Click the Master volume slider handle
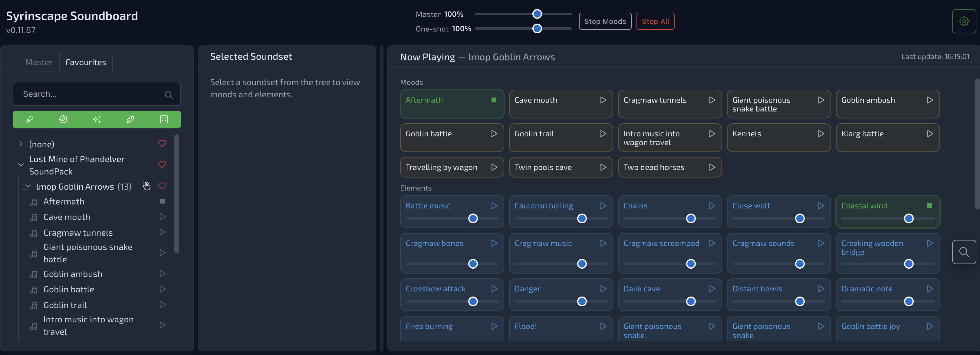The height and width of the screenshot is (355, 980). (x=537, y=14)
